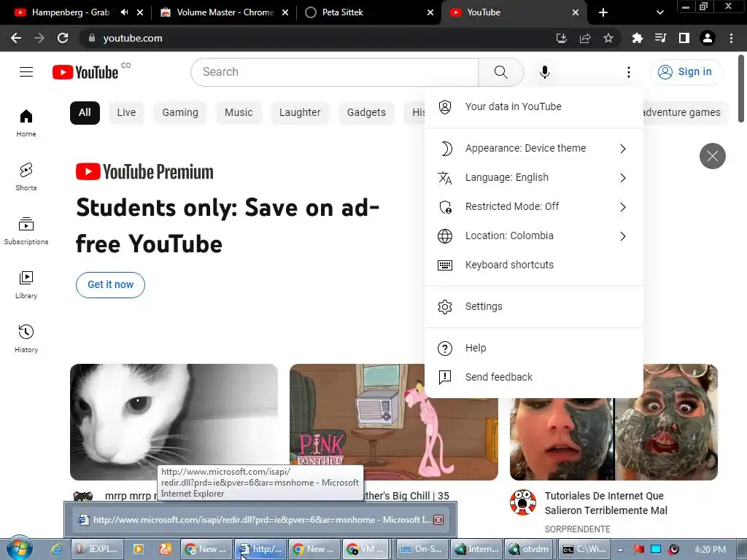Open Subscriptions in sidebar
This screenshot has width=747, height=560.
26,230
